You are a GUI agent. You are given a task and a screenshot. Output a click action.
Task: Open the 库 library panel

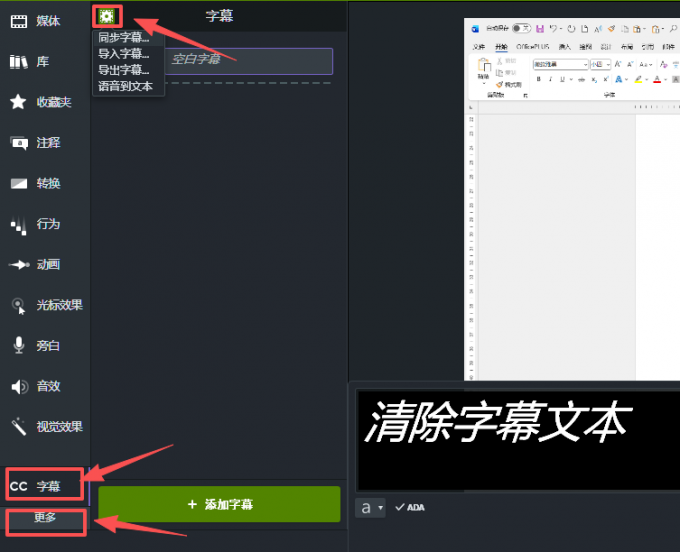pos(29,62)
